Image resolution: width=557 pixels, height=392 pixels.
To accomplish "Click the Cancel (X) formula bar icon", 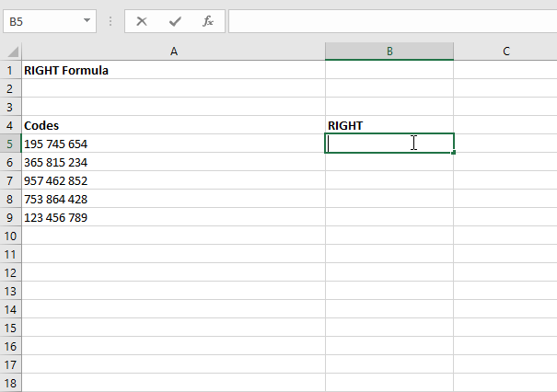I will [142, 20].
